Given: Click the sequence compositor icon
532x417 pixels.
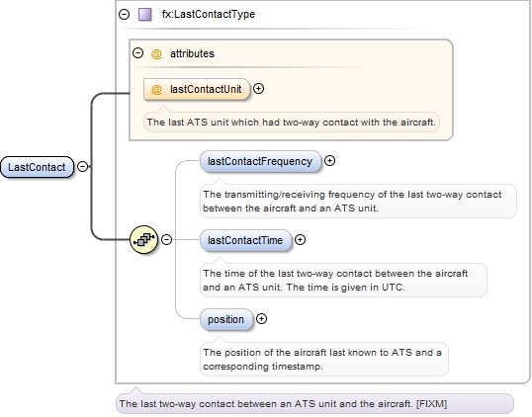Looking at the screenshot, I should click(x=143, y=240).
